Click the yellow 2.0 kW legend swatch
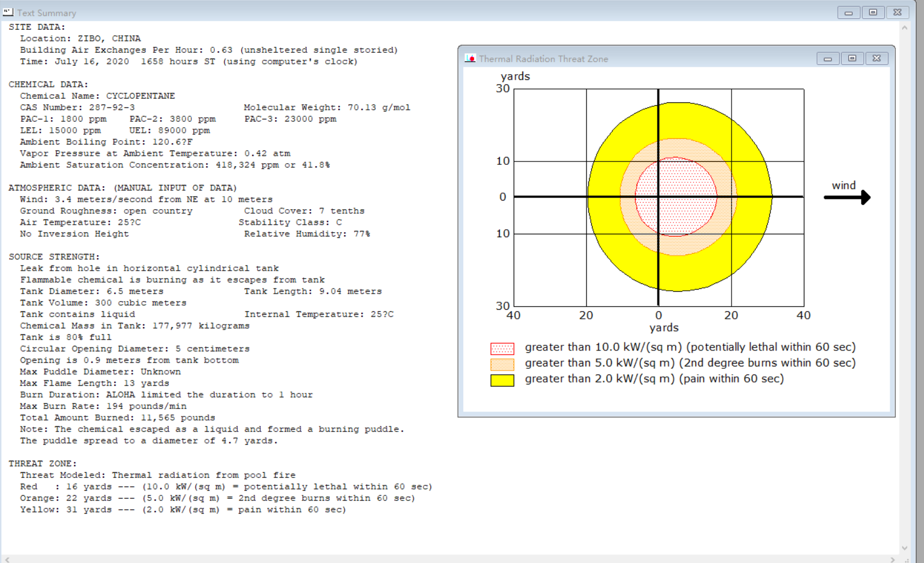 (x=502, y=380)
